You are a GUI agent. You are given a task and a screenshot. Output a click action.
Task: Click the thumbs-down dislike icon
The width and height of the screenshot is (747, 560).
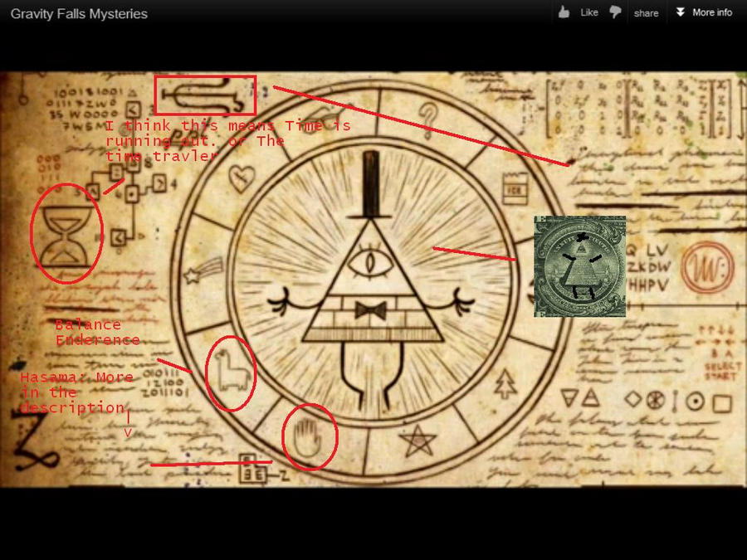point(615,12)
